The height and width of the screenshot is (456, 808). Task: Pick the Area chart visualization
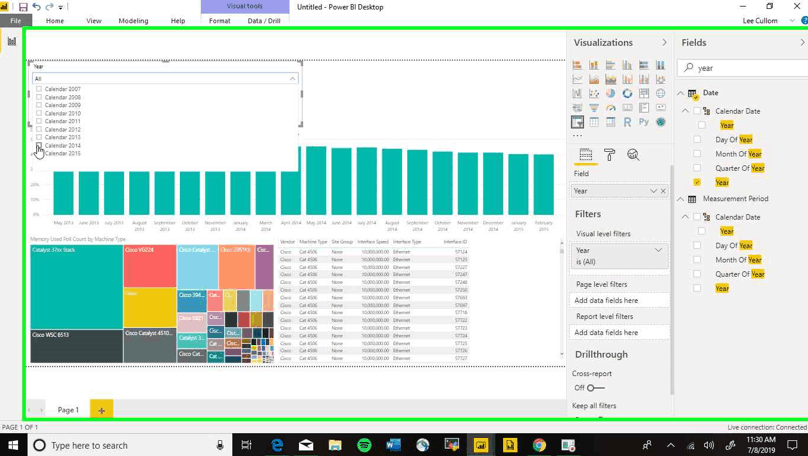pyautogui.click(x=594, y=79)
